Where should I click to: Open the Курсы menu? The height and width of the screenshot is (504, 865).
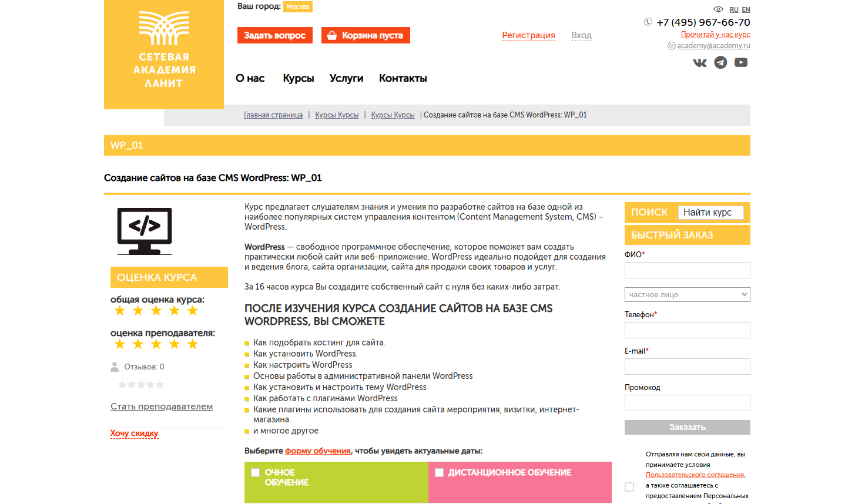coord(299,78)
